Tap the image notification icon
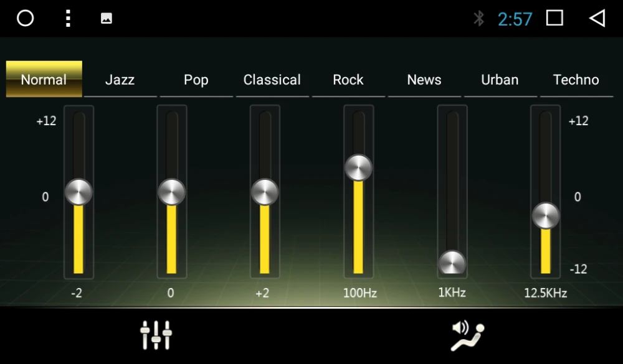This screenshot has width=623, height=364. tap(106, 18)
